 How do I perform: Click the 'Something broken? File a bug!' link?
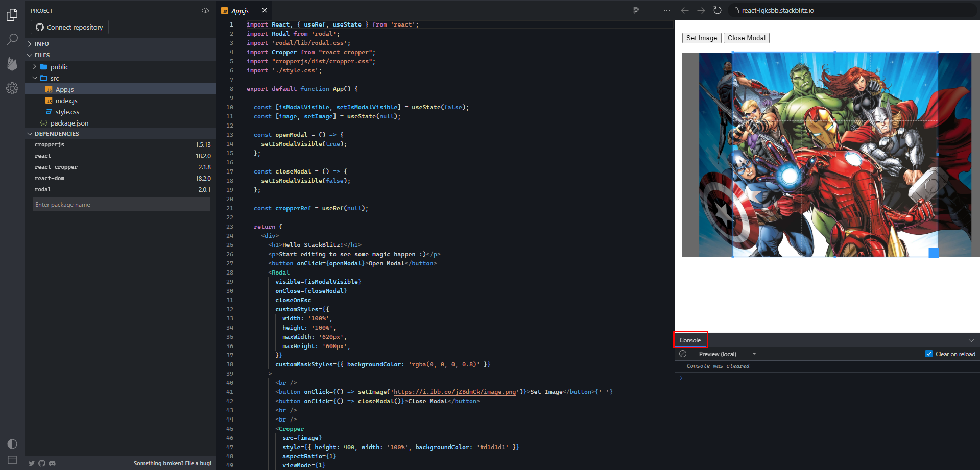coord(173,463)
